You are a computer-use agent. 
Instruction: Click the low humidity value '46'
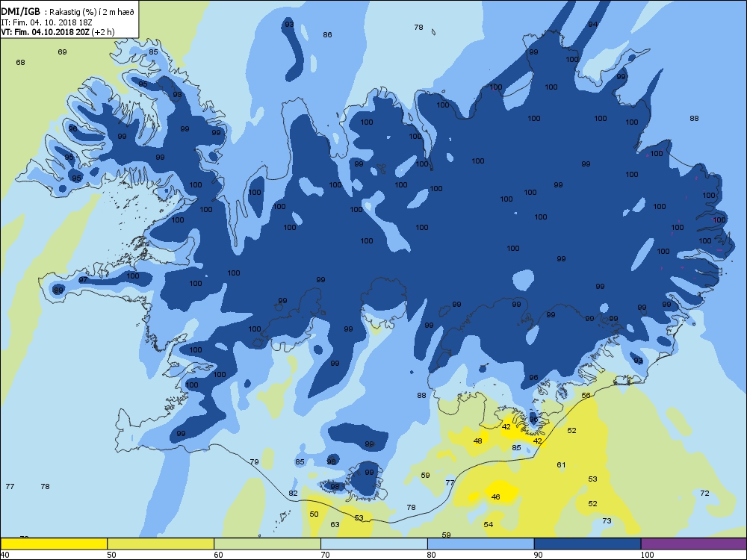point(495,497)
